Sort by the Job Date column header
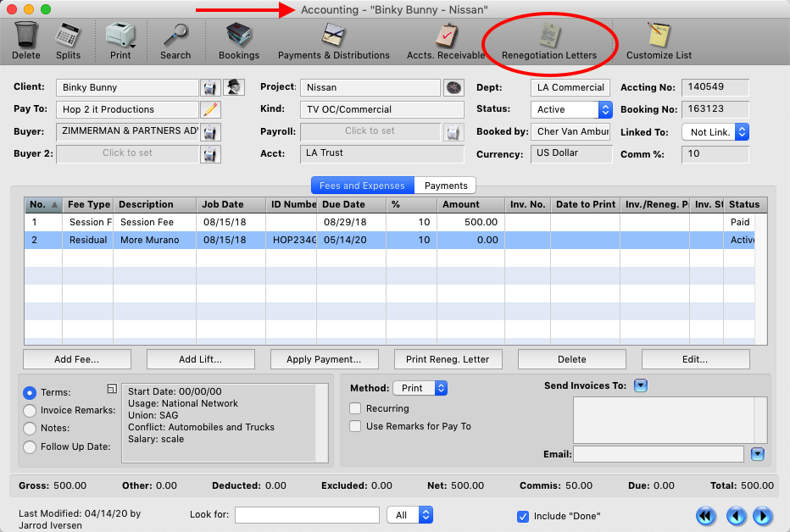The height and width of the screenshot is (532, 790). tap(231, 204)
